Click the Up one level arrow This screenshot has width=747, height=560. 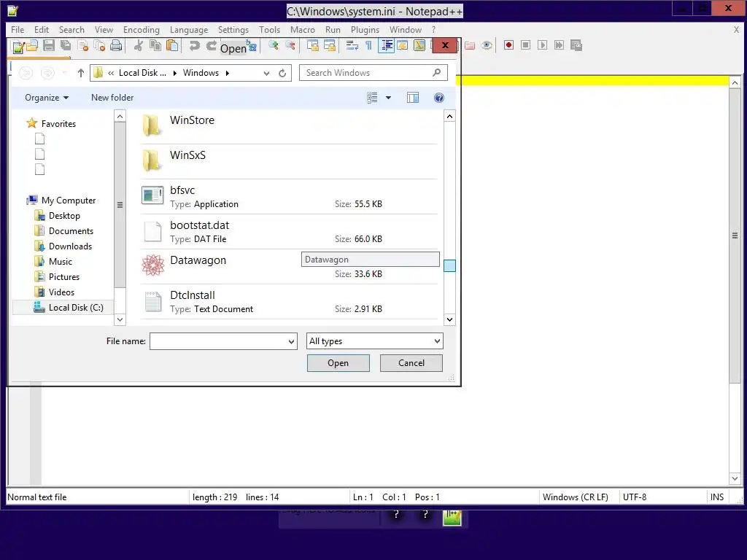click(x=80, y=73)
